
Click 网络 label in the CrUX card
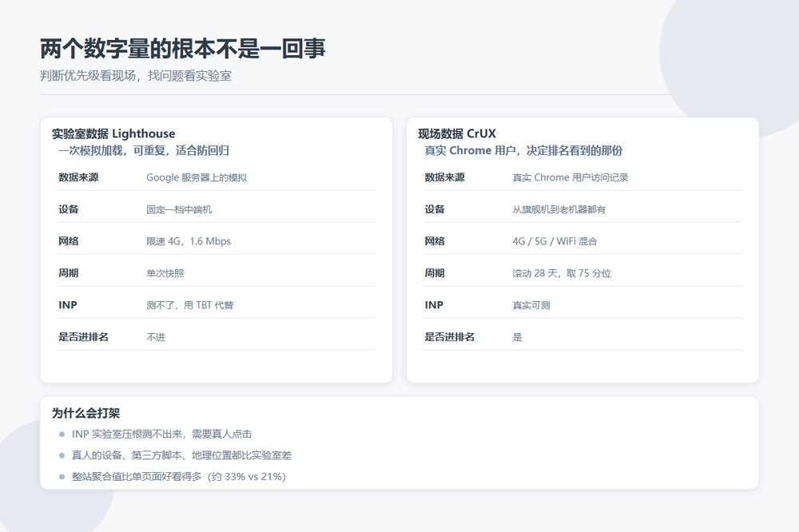tap(435, 241)
